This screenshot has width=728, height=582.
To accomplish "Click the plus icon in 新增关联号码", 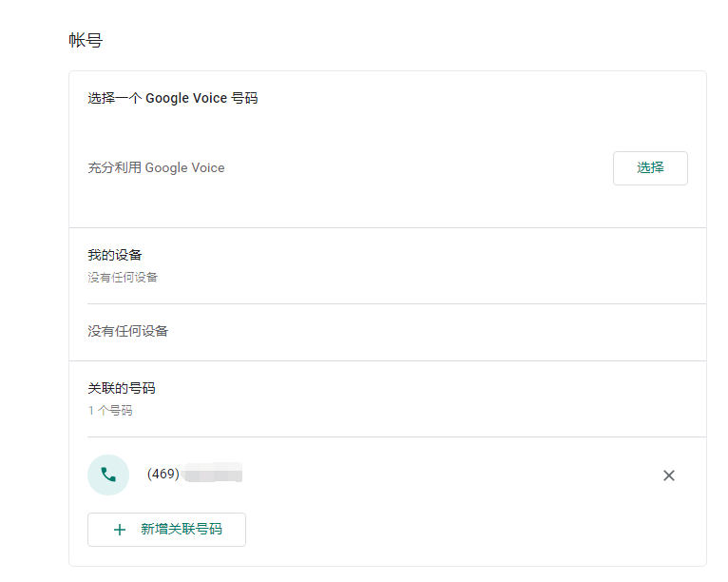I will click(x=120, y=530).
